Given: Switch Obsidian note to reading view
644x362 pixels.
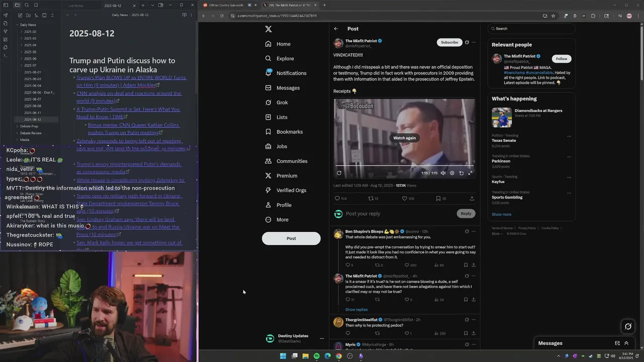Looking at the screenshot, I should click(x=185, y=15).
